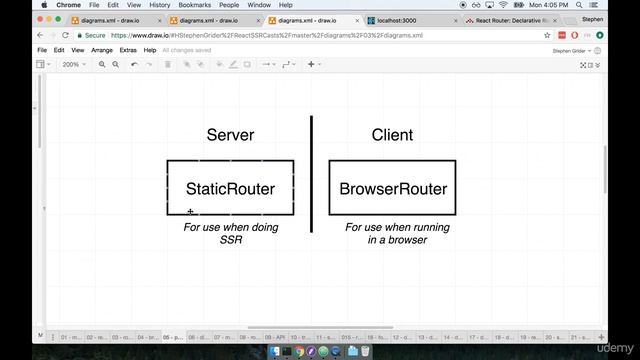Open the 200% zoom level dropdown
The height and width of the screenshot is (360, 640).
pos(74,64)
